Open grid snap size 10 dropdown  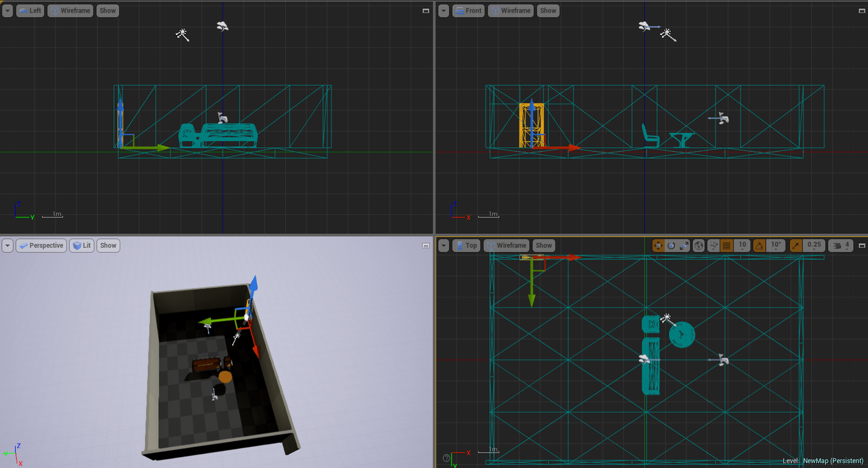point(741,245)
